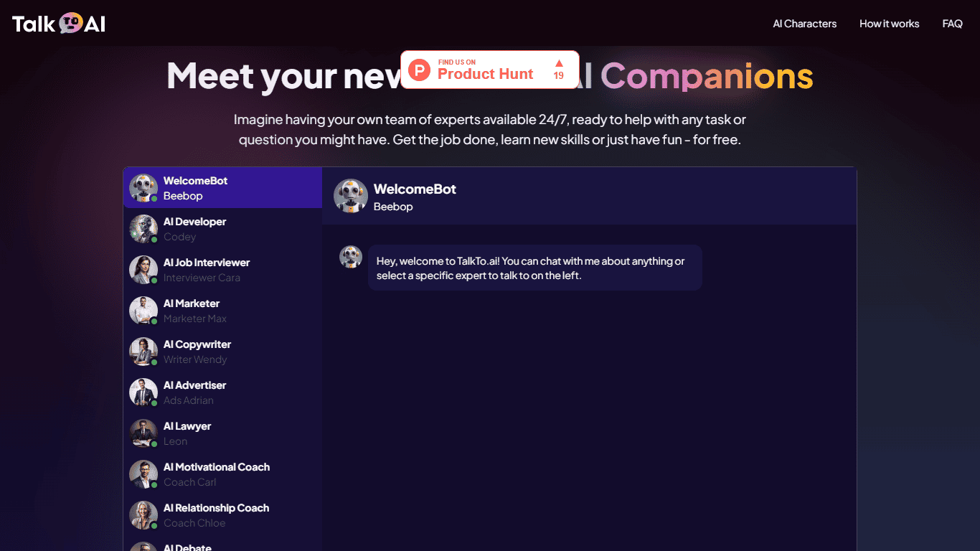
Task: Click Beebop's welcome message bubble
Action: (x=535, y=268)
